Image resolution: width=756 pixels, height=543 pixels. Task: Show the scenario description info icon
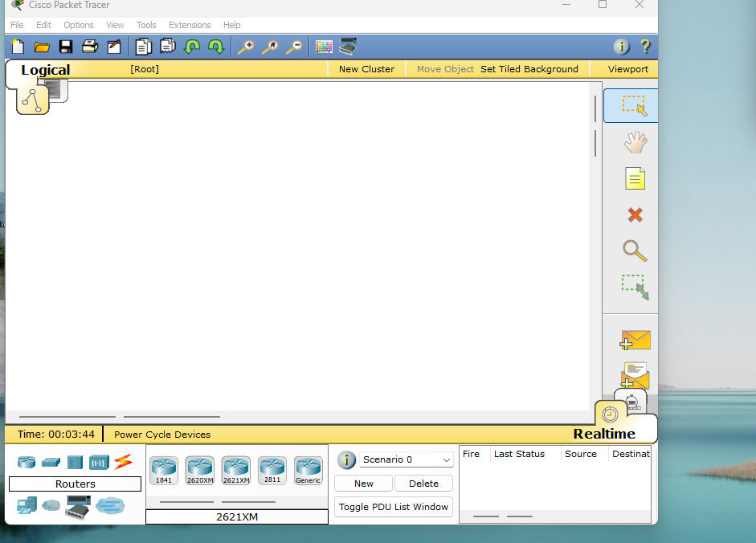click(x=346, y=459)
